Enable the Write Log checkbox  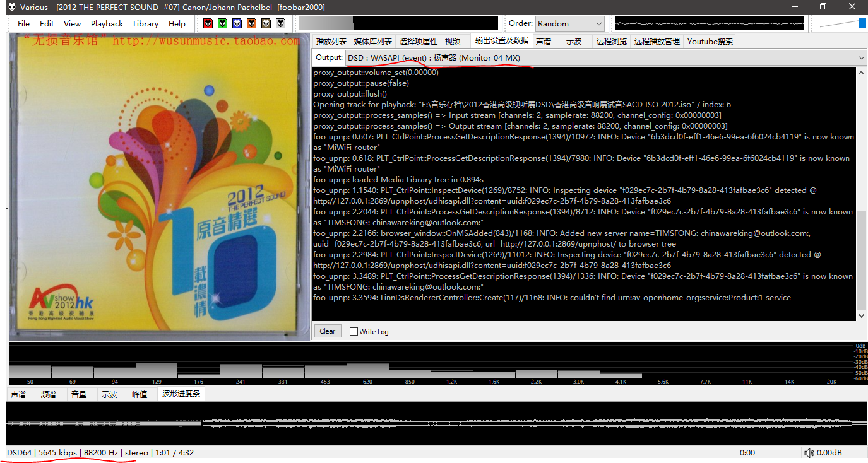354,331
